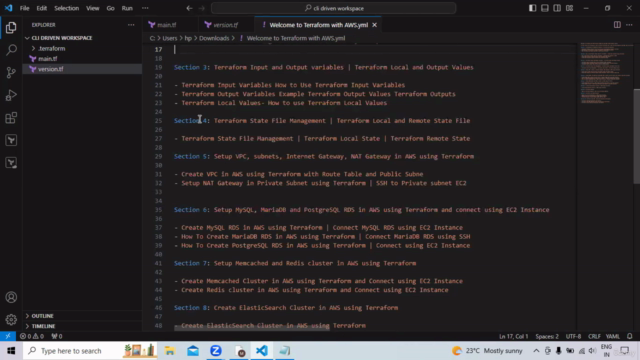Click the command center search box
640x360 pixels.
pos(333,8)
